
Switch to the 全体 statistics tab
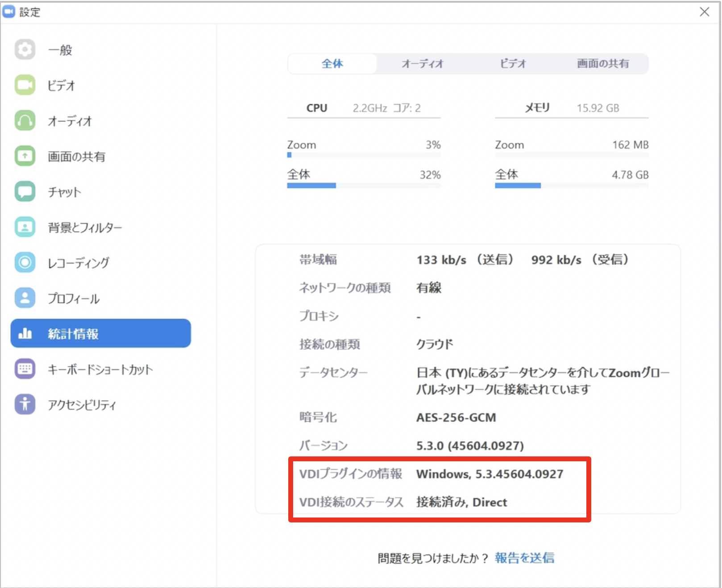[x=332, y=64]
